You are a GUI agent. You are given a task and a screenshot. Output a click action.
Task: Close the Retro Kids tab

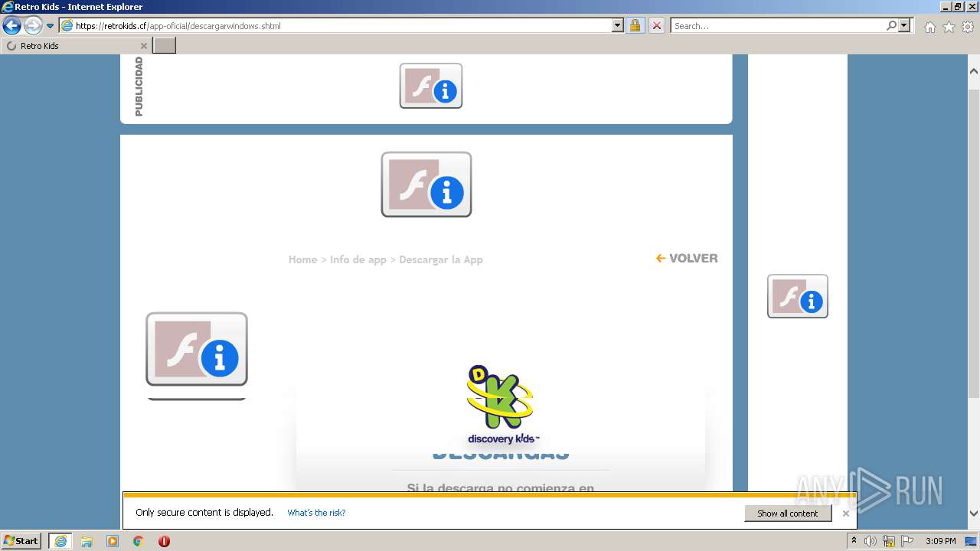coord(143,46)
